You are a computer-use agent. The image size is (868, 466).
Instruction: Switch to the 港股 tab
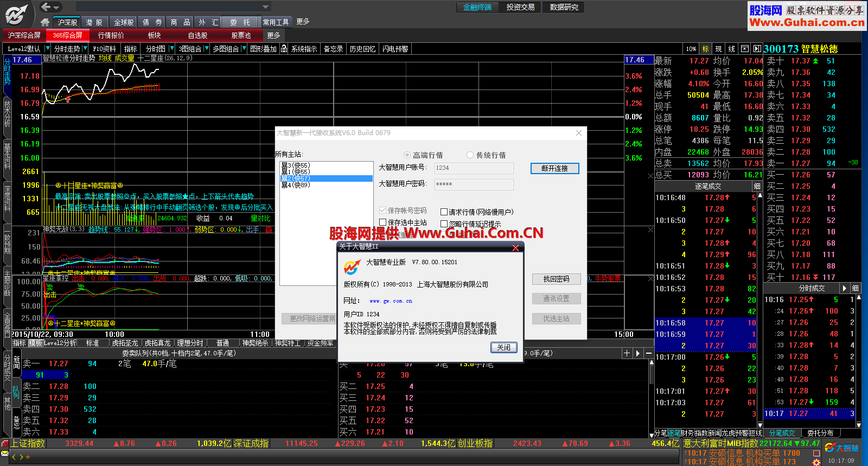pos(94,22)
